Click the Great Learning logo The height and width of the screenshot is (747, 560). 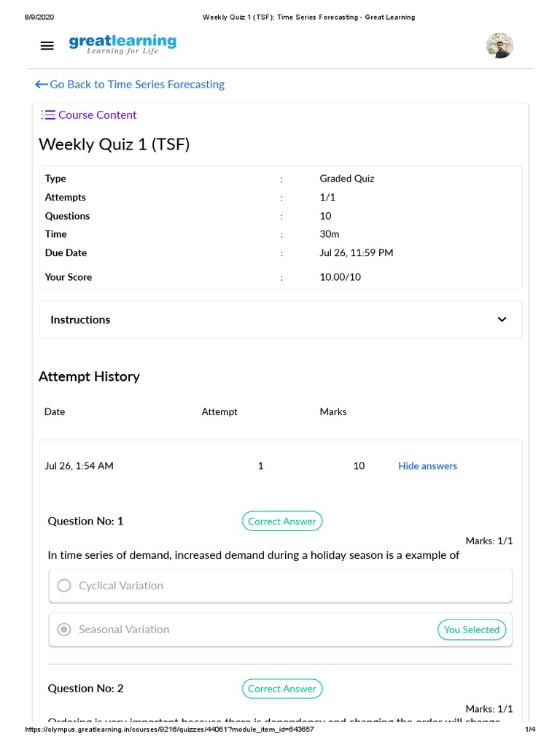[x=122, y=44]
